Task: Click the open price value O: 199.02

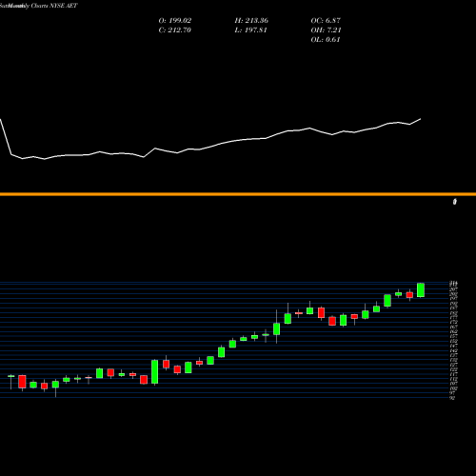Action: 175,21
